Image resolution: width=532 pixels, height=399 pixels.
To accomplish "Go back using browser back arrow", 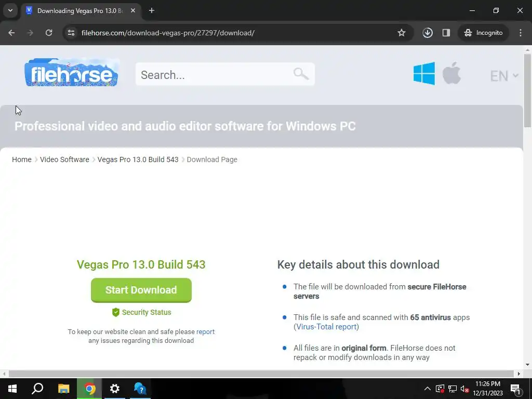I will click(x=11, y=33).
